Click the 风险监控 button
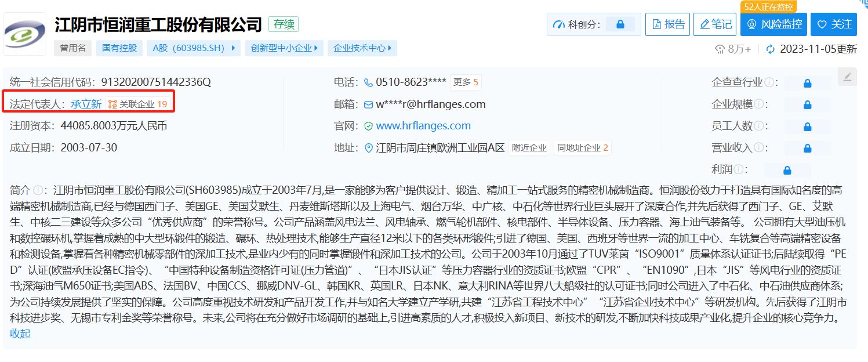 (775, 24)
